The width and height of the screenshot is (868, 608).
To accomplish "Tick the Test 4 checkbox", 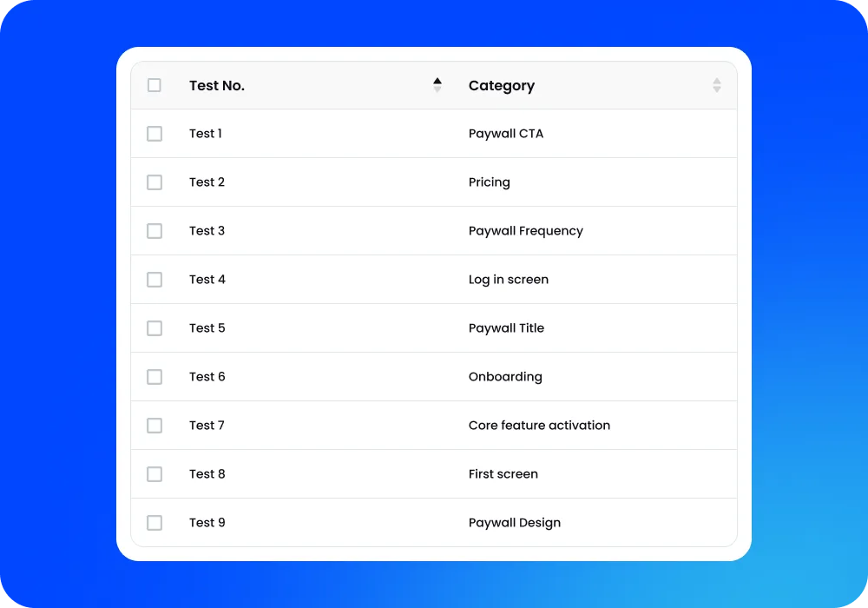I will click(155, 280).
